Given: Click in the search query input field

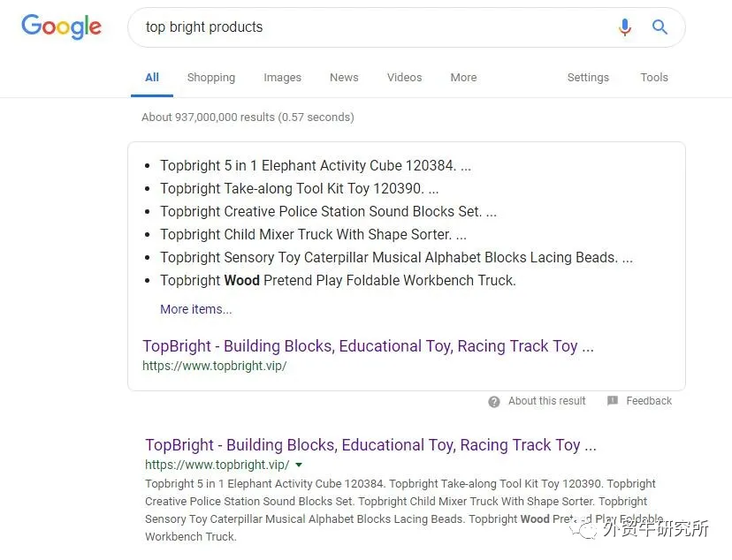Looking at the screenshot, I should (x=371, y=27).
